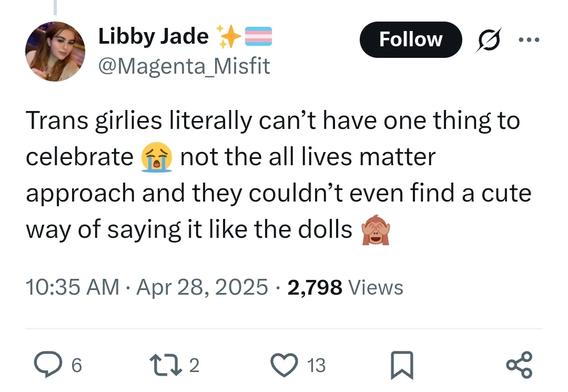
Task: Open the three-dot more options menu
Action: pyautogui.click(x=529, y=39)
